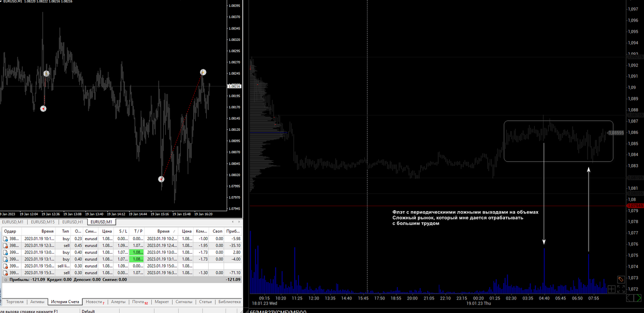Sort by the Ком... commission column header
Viewport: 644px width, 313px height.
[201, 232]
